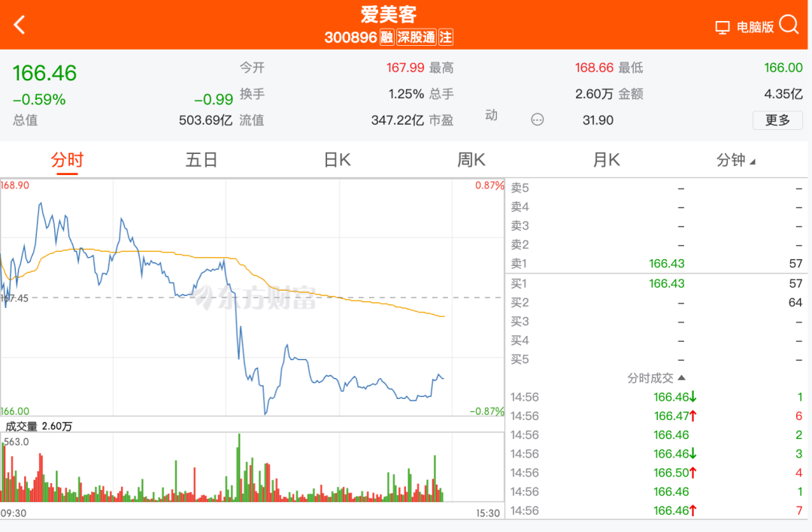Open the search magnifier

789,25
